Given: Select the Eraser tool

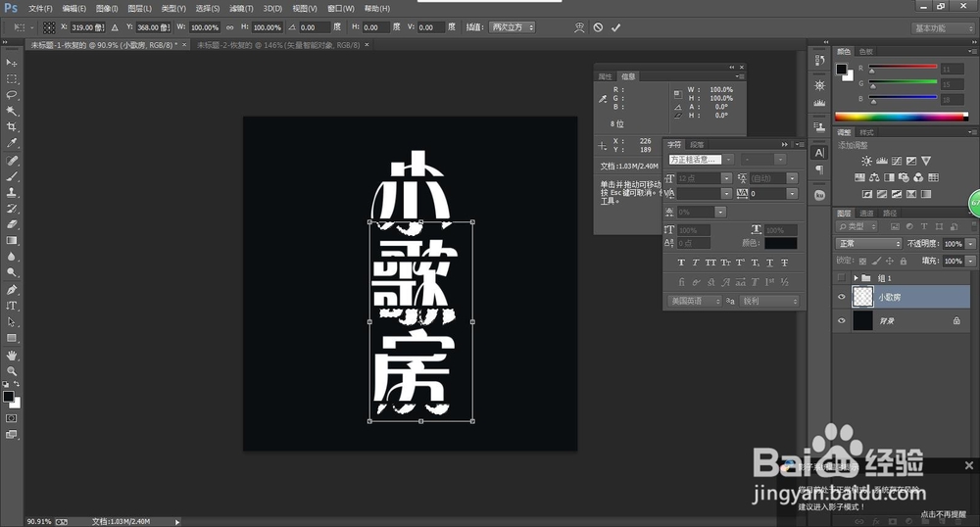Looking at the screenshot, I should (11, 224).
